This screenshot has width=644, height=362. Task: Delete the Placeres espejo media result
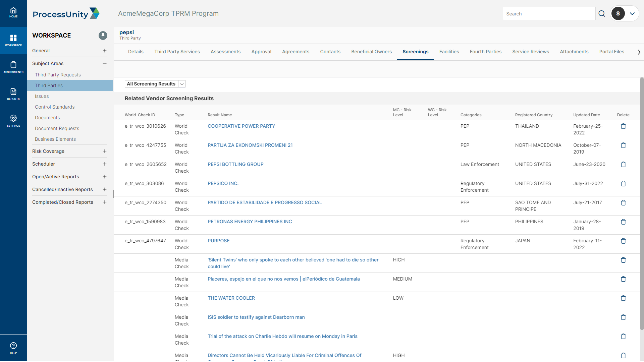623,279
